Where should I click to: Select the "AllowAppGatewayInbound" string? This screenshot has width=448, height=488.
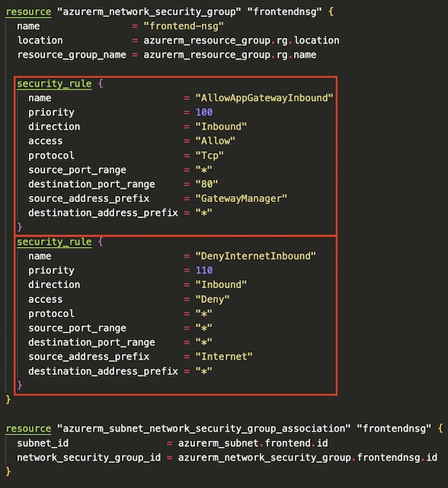[264, 98]
